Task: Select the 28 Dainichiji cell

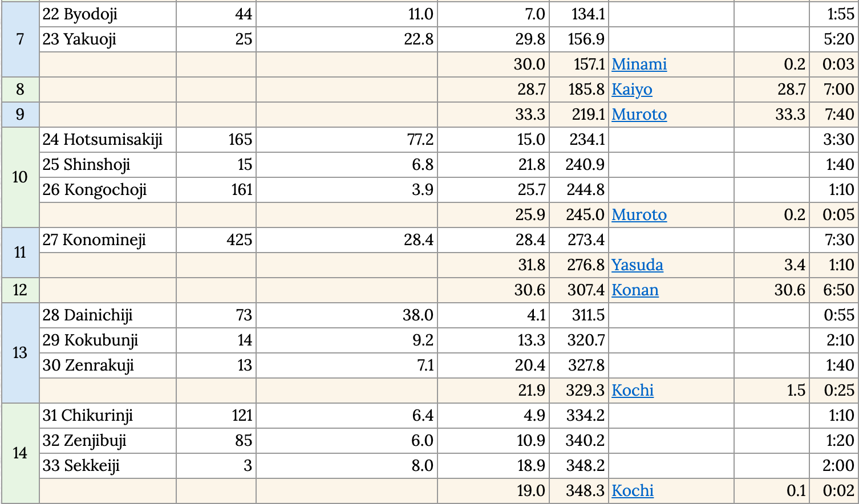Action: click(x=108, y=315)
